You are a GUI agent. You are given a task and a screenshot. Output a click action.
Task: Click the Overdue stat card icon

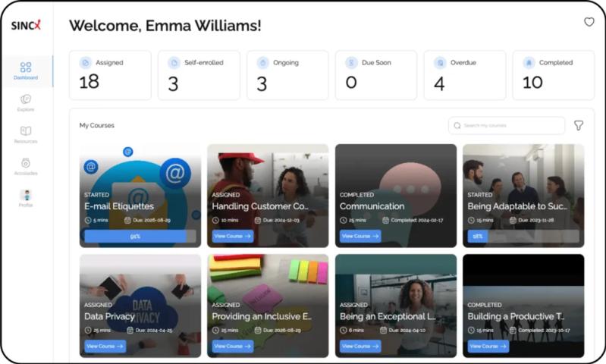(440, 63)
